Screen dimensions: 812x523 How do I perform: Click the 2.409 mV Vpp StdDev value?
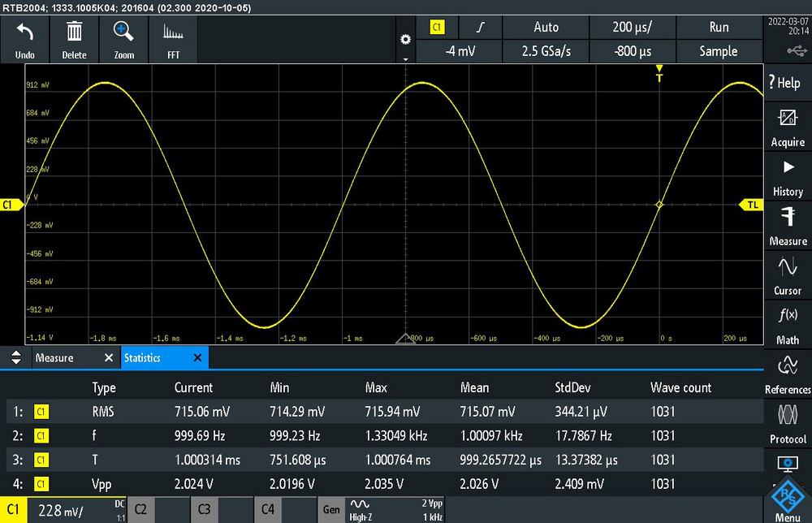click(579, 484)
